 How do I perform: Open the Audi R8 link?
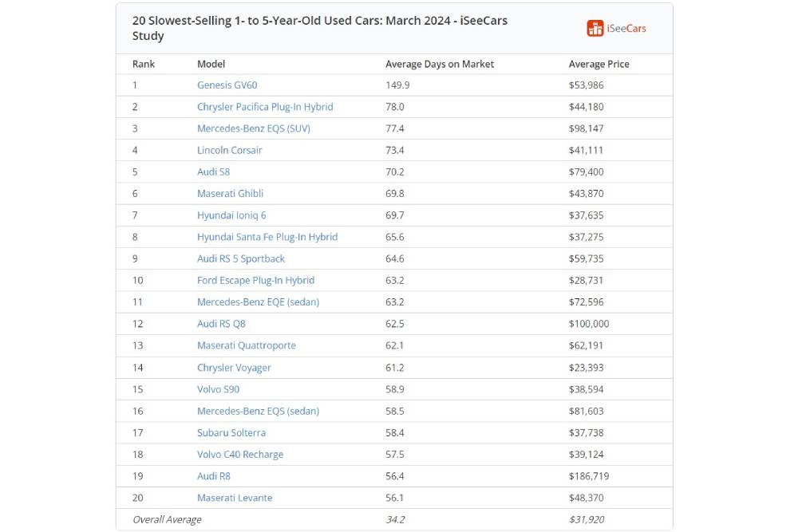213,476
